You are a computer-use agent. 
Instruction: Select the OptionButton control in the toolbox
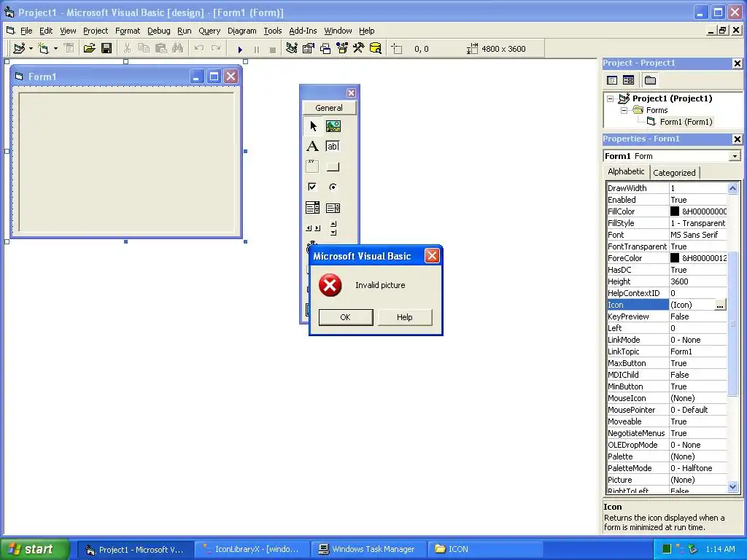click(x=333, y=187)
